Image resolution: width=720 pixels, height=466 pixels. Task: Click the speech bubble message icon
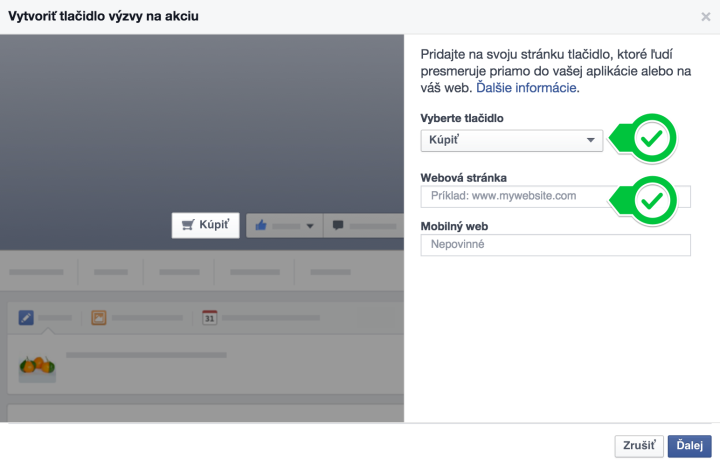(338, 225)
